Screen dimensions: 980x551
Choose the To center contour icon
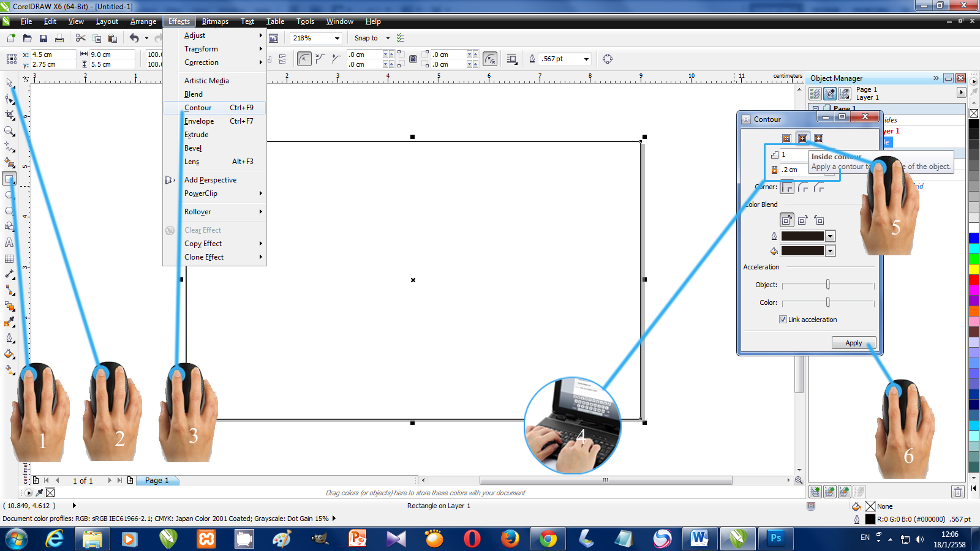(786, 138)
